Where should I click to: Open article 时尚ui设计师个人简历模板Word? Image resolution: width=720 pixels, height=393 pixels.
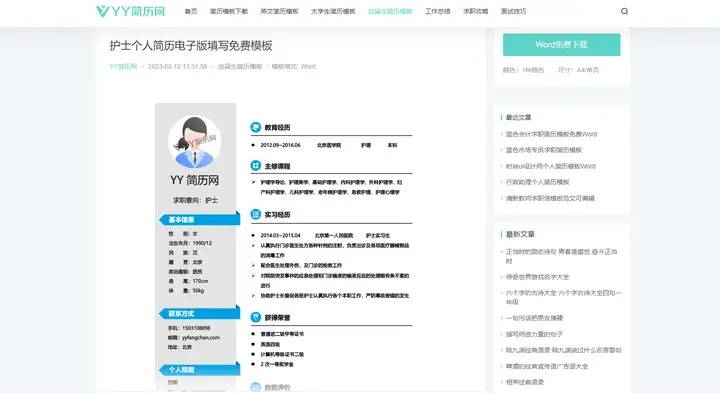tap(551, 166)
